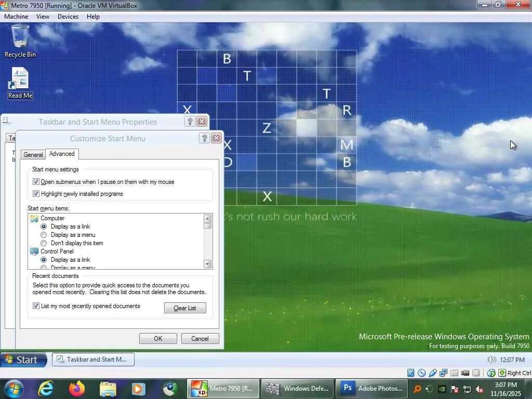Click VirtualBox display status icon
The width and height of the screenshot is (532, 399).
pos(465,373)
